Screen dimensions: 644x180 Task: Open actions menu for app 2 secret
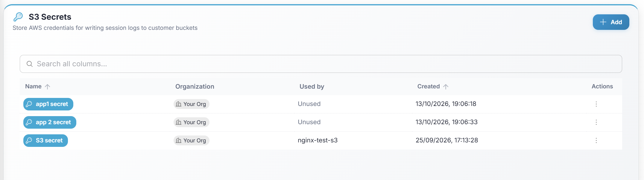click(596, 122)
